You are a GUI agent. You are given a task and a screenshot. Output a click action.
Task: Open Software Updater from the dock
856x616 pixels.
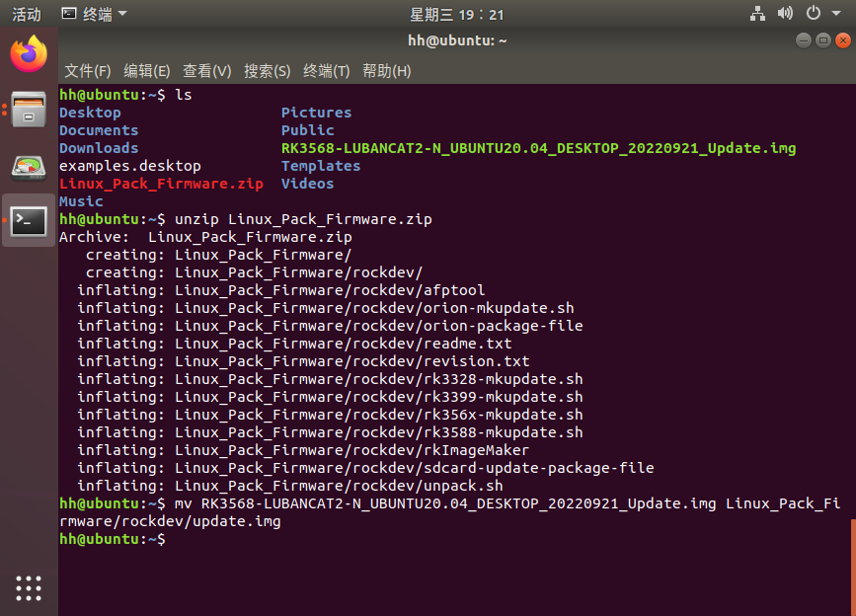(x=28, y=165)
